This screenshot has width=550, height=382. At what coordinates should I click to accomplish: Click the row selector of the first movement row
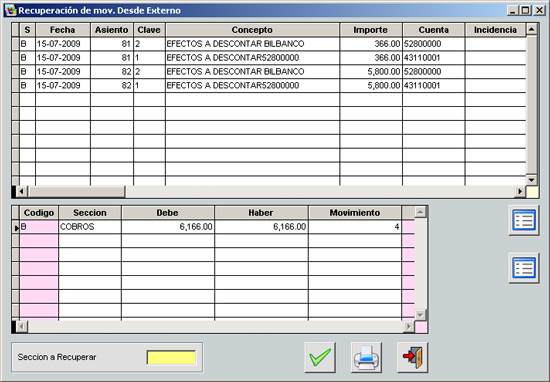pos(15,44)
